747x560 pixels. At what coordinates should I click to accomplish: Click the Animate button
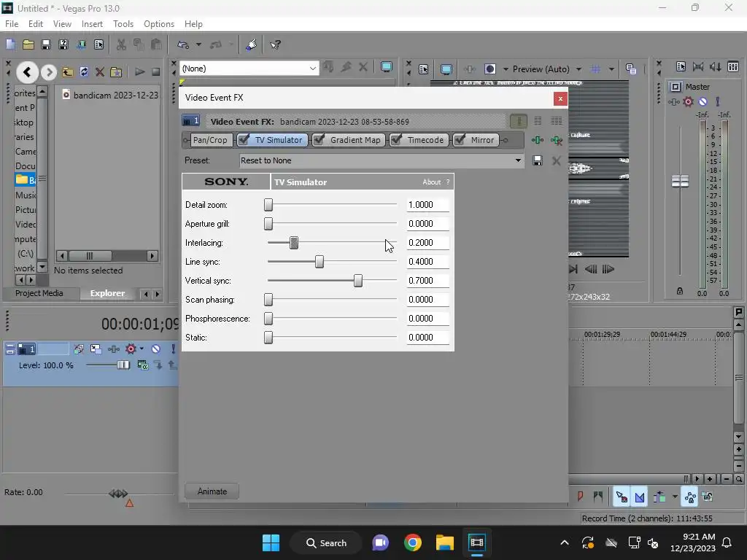212,491
